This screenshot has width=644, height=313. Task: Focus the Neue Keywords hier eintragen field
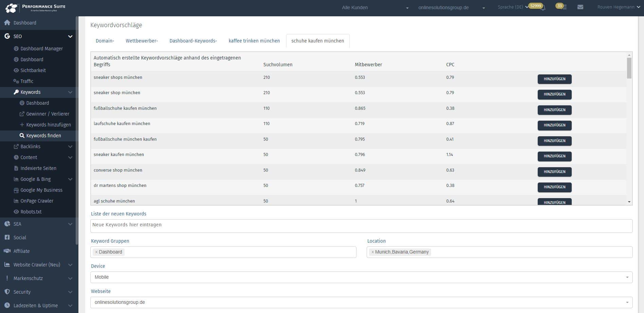(361, 226)
